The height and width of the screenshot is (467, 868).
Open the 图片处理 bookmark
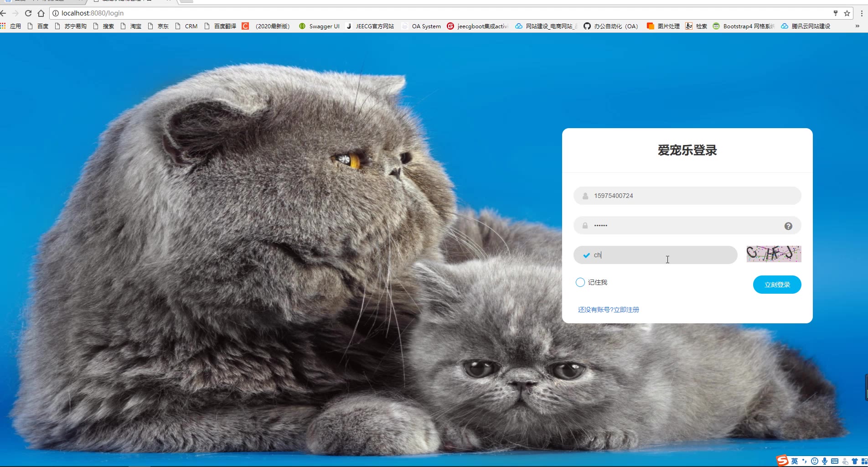tap(663, 26)
